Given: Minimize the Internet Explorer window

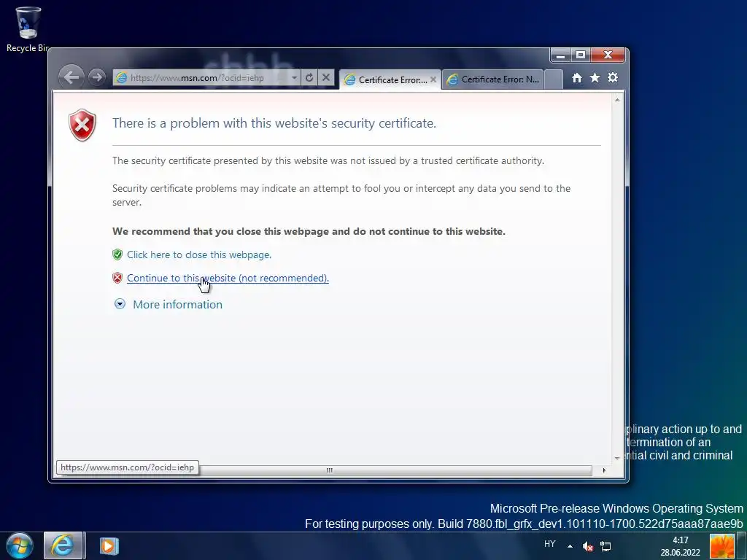Looking at the screenshot, I should [561, 55].
